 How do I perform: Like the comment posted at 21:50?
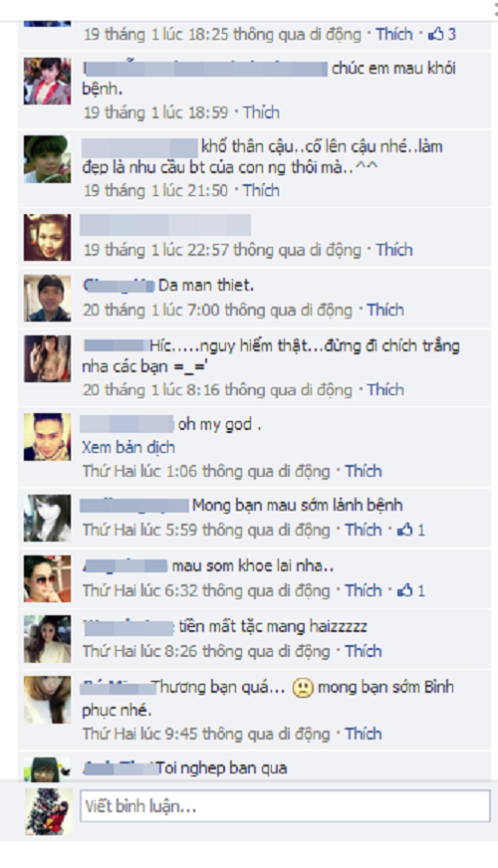pos(261,190)
